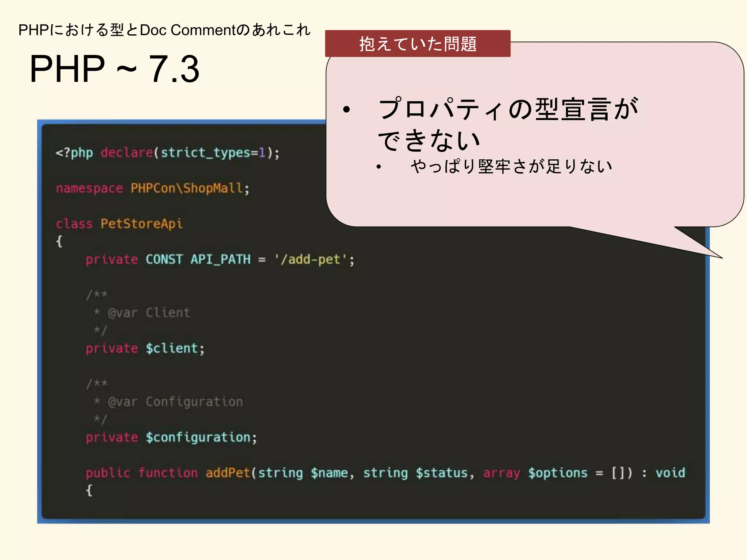Click the 'string $status' parameter
The width and height of the screenshot is (747, 560).
415,473
